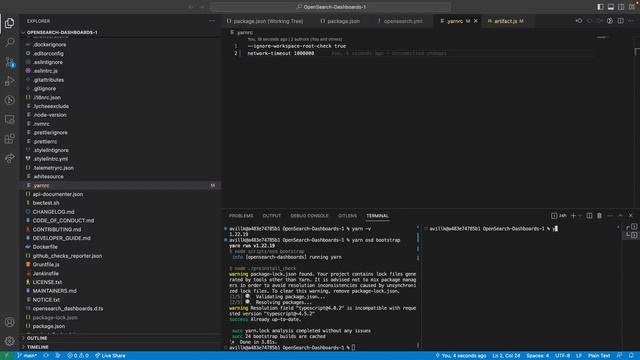This screenshot has height=360, width=640.
Task: Close the terminal panel
Action: (631, 216)
